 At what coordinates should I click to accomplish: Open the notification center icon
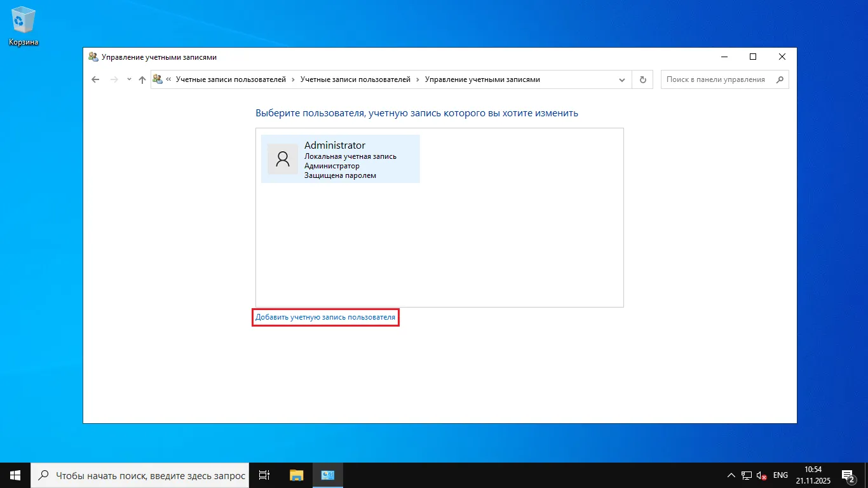848,475
